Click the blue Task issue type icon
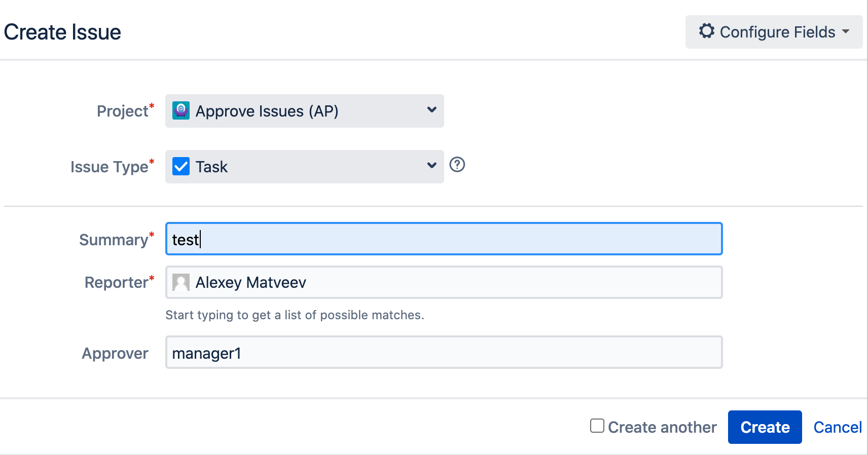 (x=181, y=166)
